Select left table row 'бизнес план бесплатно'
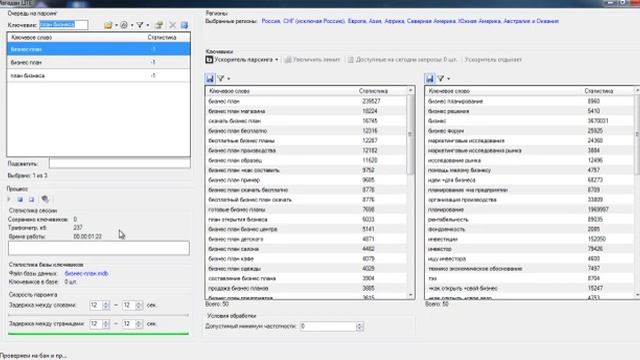Viewport: 640px width, 360px height. click(306, 131)
